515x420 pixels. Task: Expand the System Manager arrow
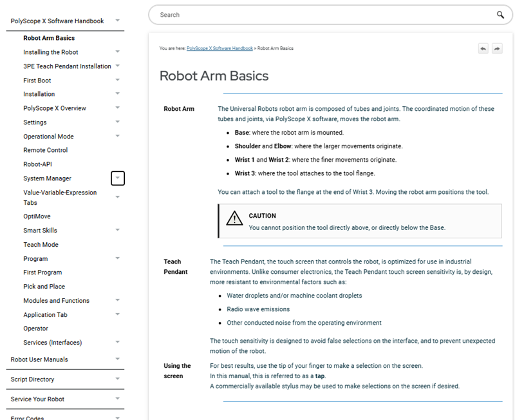[118, 178]
